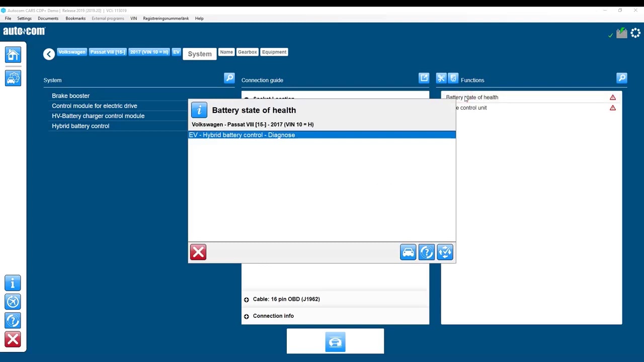Open the Registreringsnummerlänk menu
Viewport: 644px width, 362px height.
click(166, 18)
